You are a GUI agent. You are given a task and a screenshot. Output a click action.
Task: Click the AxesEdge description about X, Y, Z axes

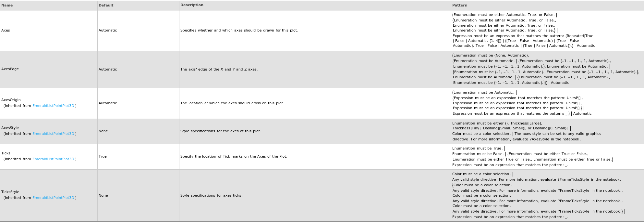pyautogui.click(x=219, y=70)
